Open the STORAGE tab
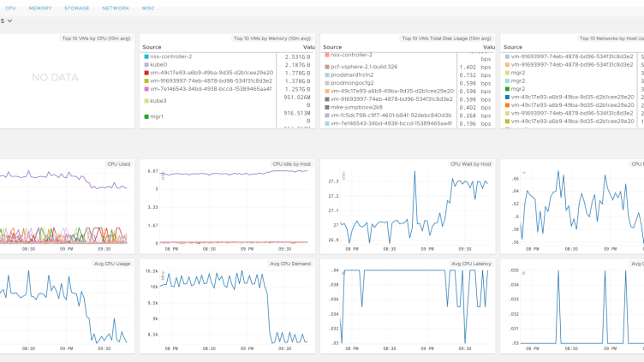 (76, 7)
